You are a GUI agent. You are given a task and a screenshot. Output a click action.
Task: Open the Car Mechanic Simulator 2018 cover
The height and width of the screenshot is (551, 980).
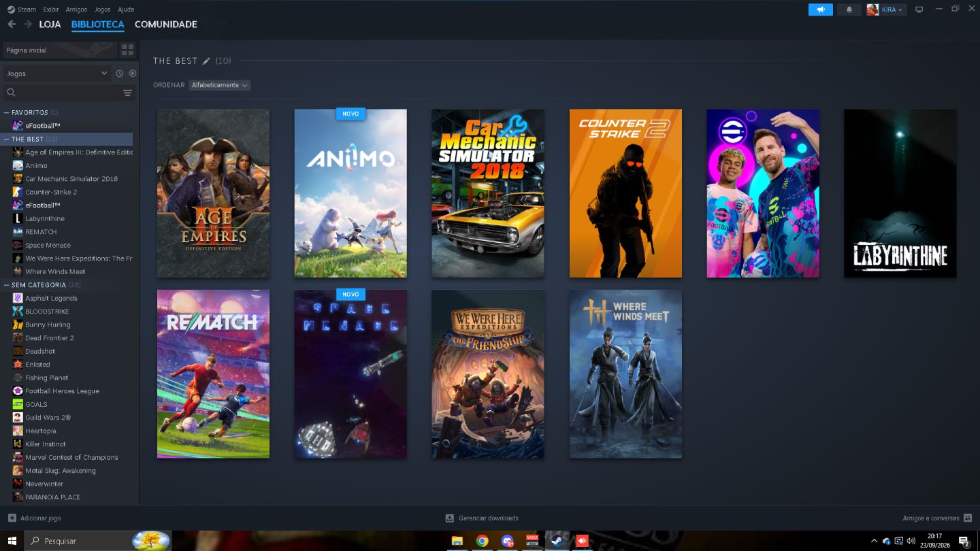(488, 193)
